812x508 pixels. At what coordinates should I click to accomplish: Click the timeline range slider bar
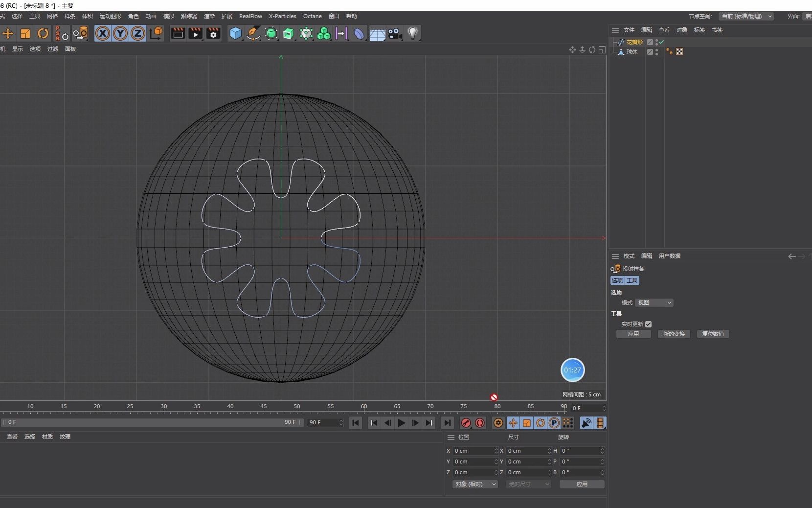(152, 422)
